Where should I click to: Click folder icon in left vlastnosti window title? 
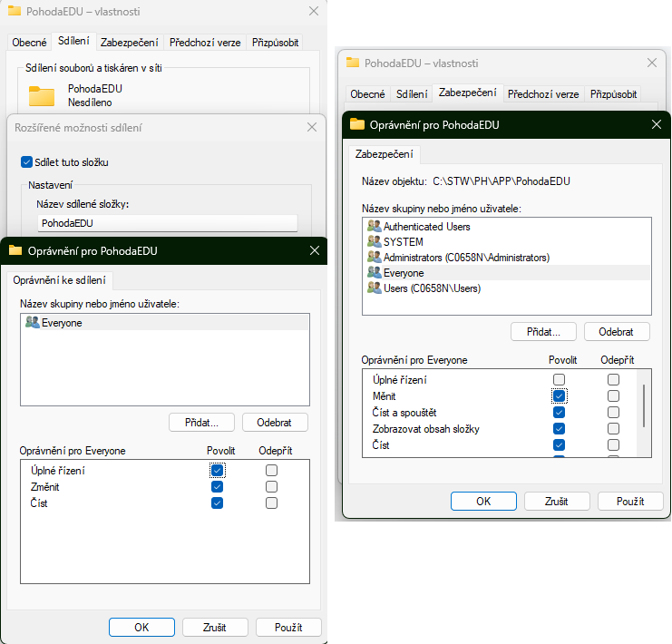[15, 11]
